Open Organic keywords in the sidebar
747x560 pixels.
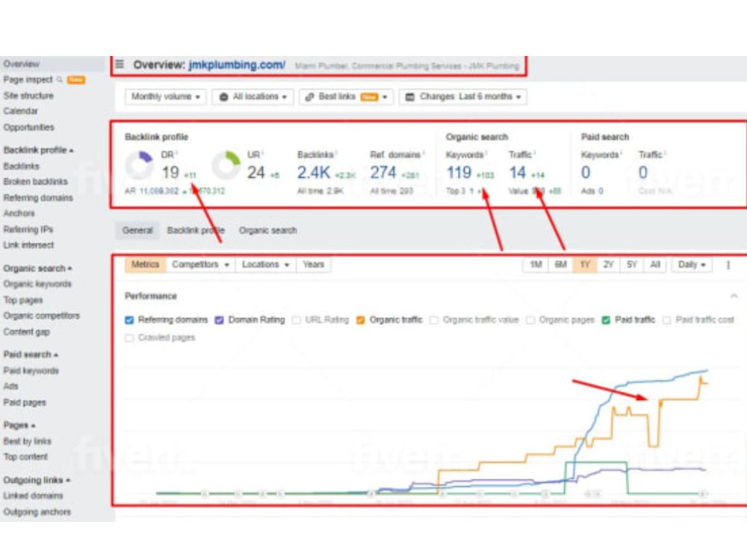point(37,284)
